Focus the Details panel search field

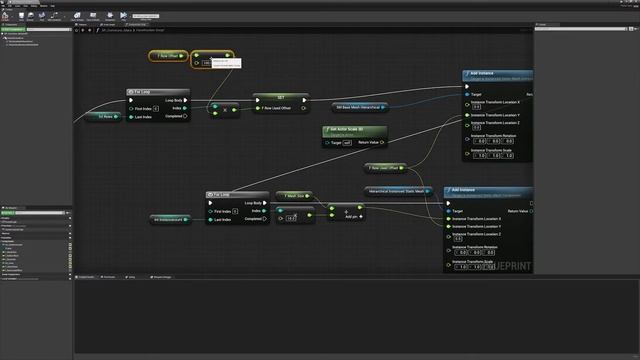(x=580, y=29)
